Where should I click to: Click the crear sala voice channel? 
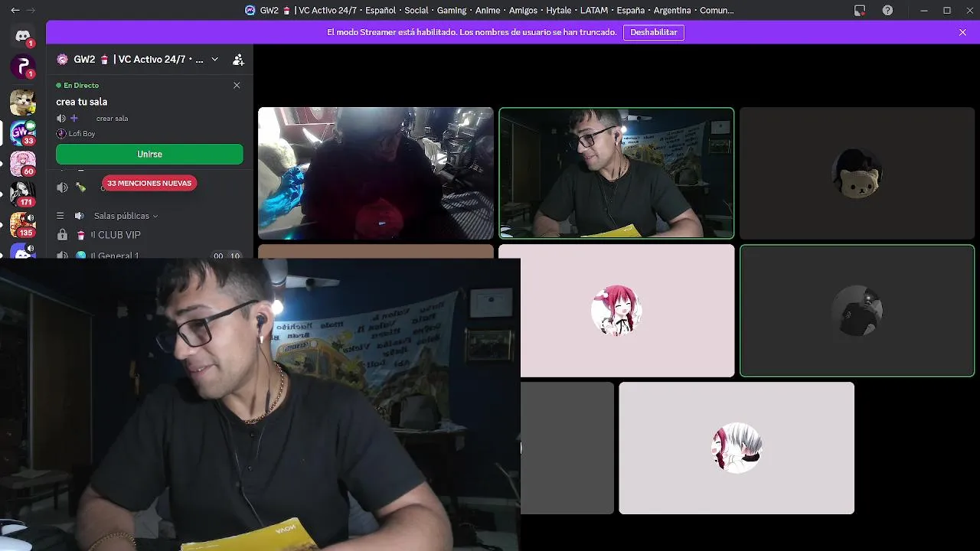(112, 119)
